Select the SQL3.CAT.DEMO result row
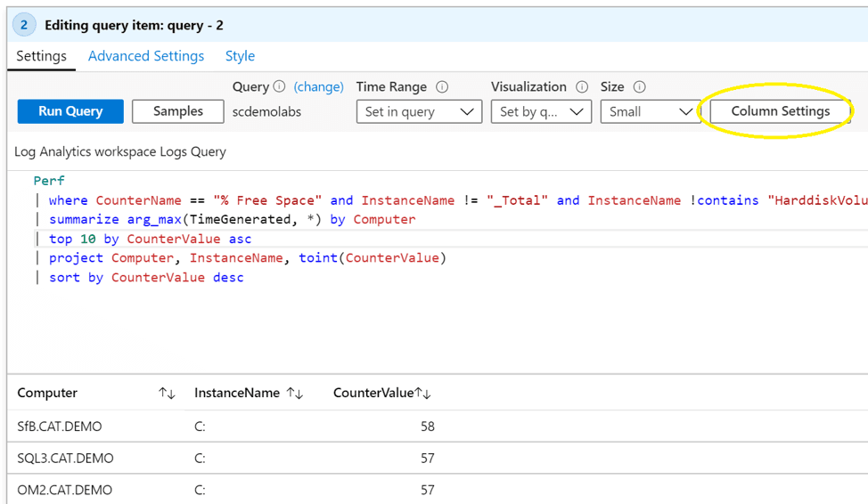The height and width of the screenshot is (504, 868). (x=66, y=459)
